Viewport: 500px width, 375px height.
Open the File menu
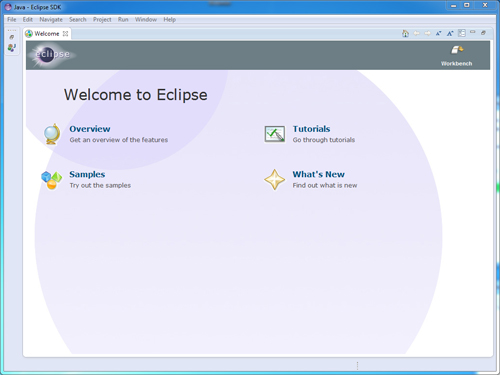click(12, 19)
